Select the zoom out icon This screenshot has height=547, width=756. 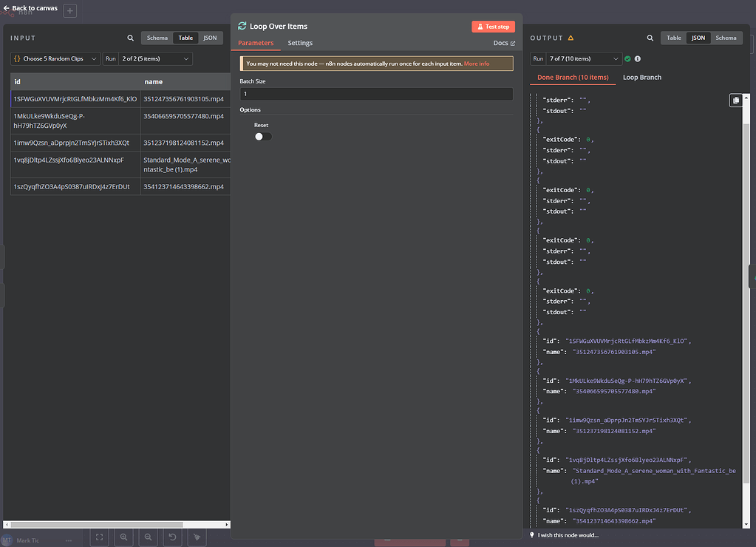click(x=147, y=537)
